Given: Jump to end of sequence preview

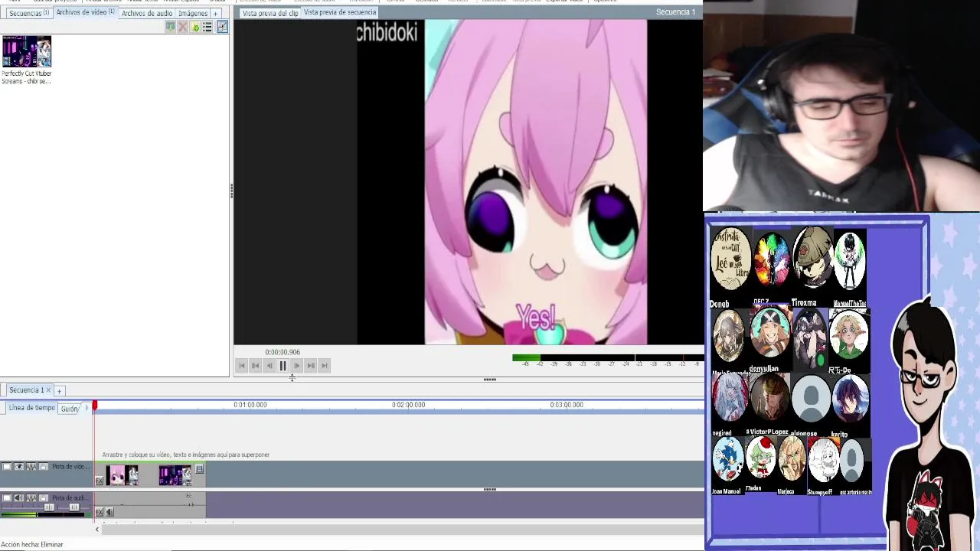Looking at the screenshot, I should point(325,366).
